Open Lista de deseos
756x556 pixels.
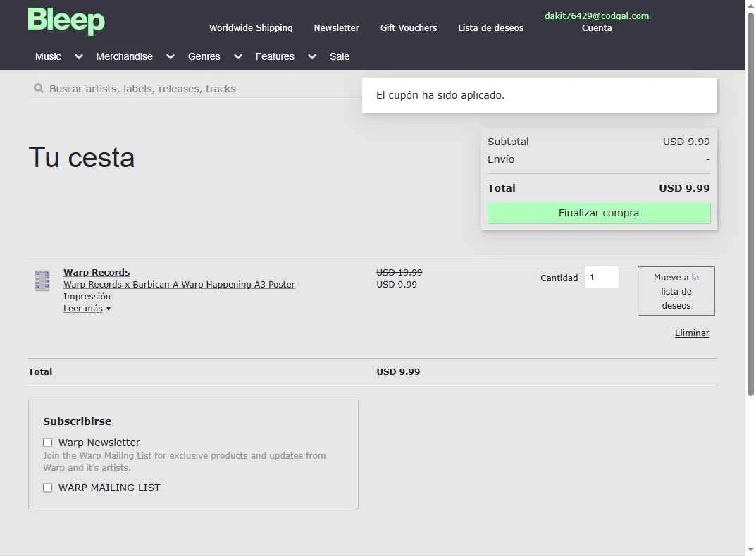tap(491, 28)
